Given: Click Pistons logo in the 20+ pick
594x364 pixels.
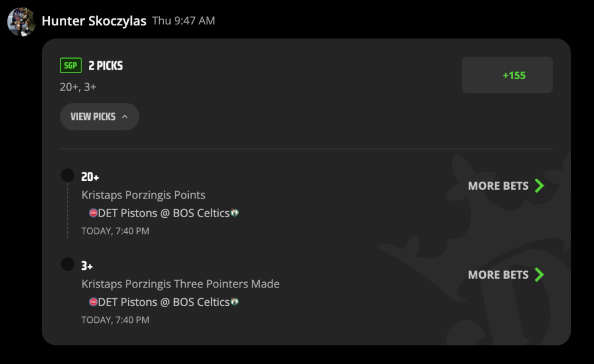Looking at the screenshot, I should tap(93, 213).
